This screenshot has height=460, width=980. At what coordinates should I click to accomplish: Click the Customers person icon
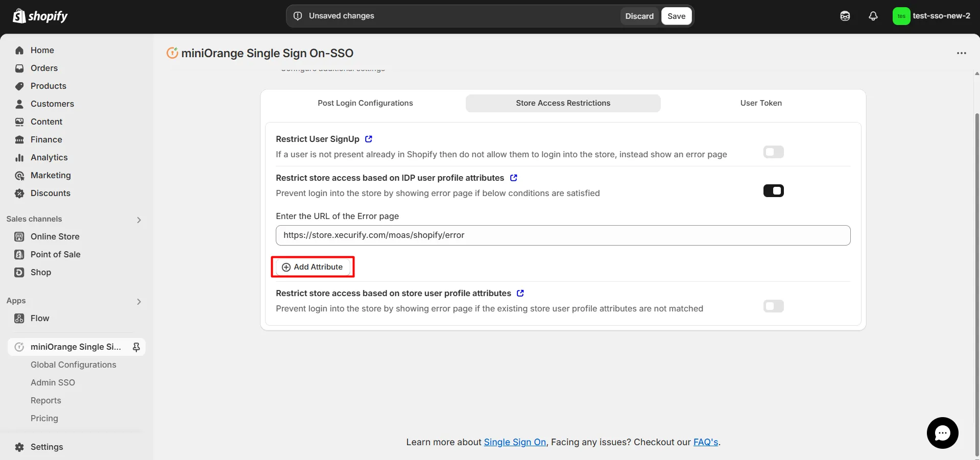(19, 104)
